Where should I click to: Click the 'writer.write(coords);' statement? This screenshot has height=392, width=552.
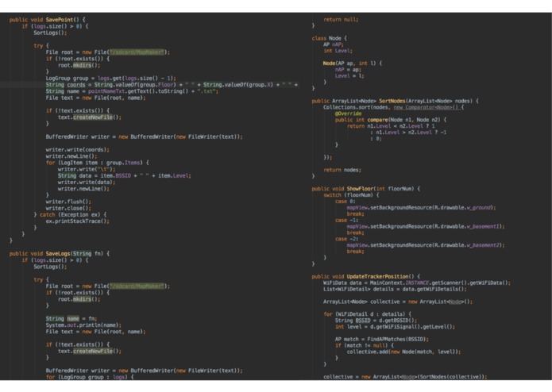(x=78, y=150)
